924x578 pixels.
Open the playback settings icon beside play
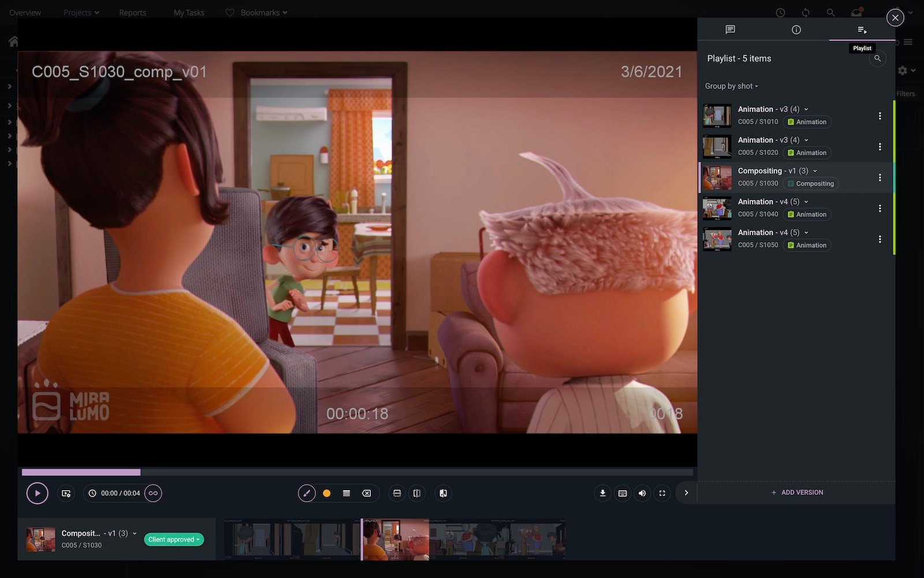(66, 493)
